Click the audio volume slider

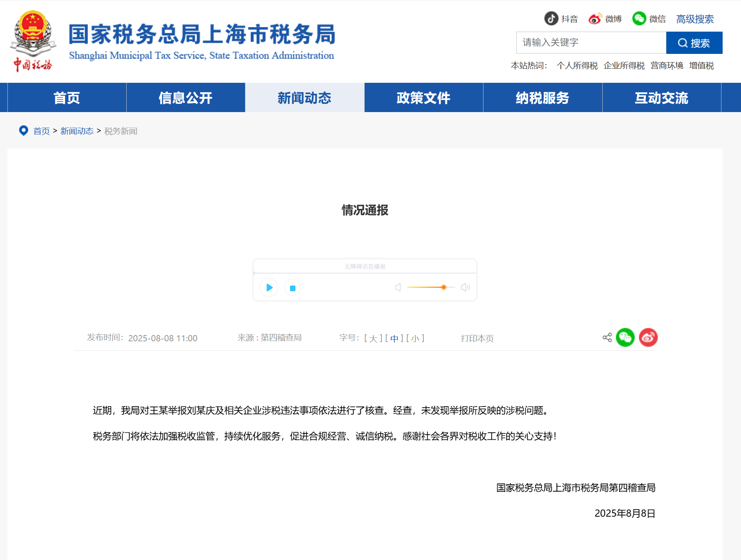(431, 287)
